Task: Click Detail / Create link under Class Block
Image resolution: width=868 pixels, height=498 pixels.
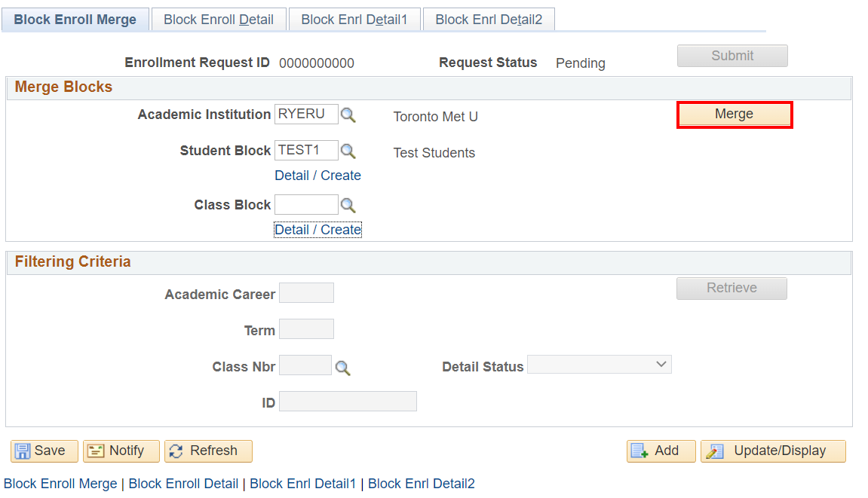Action: pyautogui.click(x=317, y=230)
